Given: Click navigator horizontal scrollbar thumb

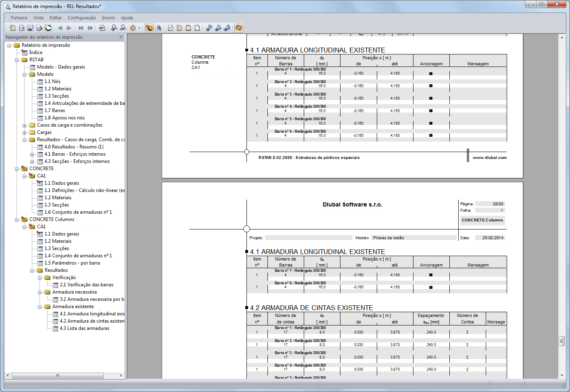Looking at the screenshot, I should [58, 375].
